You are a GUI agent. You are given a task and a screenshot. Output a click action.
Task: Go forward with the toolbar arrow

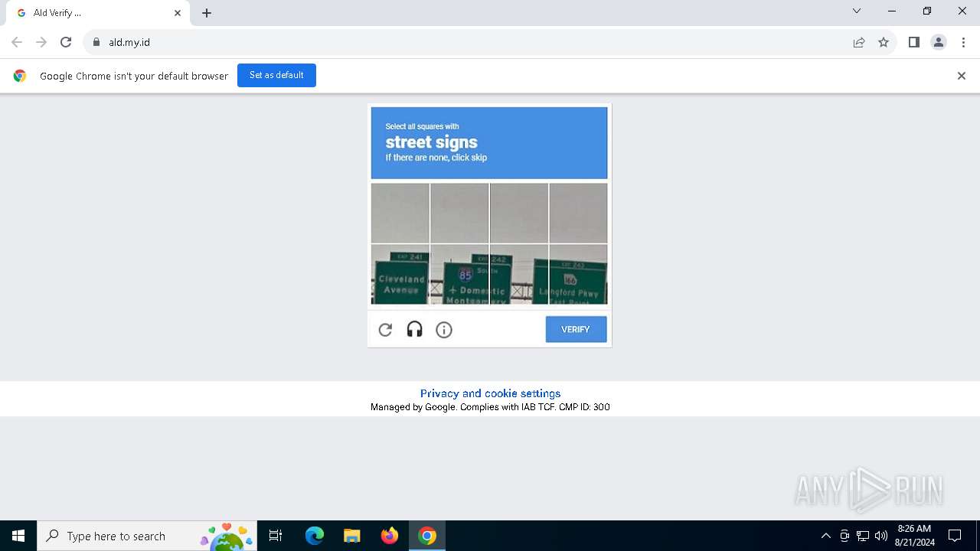41,42
